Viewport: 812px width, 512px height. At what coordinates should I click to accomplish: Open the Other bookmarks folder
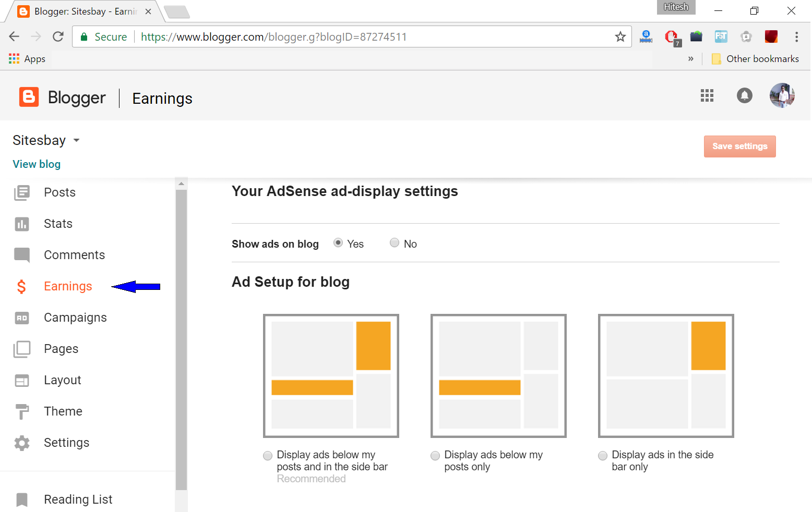[755, 59]
